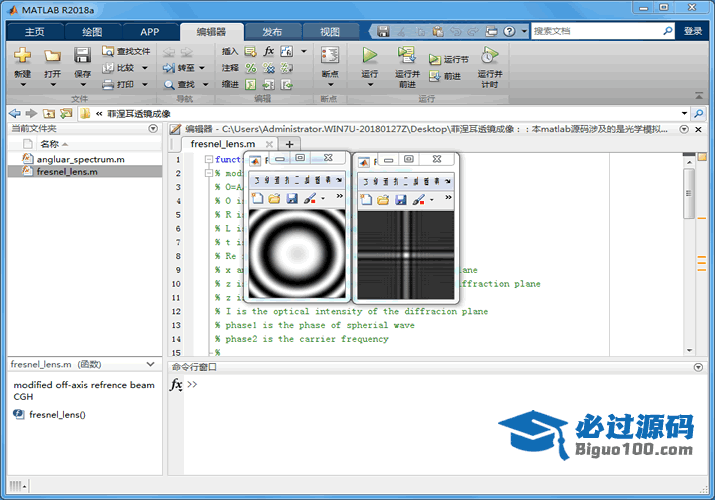Collapse the fresnel_lens.m details panel chevron
715x500 pixels.
150,364
